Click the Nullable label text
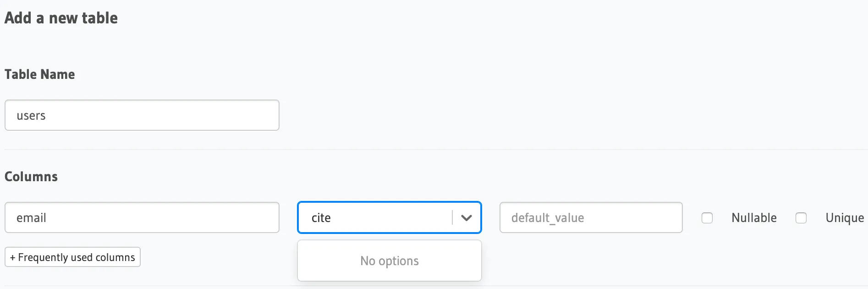Screen dimensions: 868x289 tap(754, 218)
